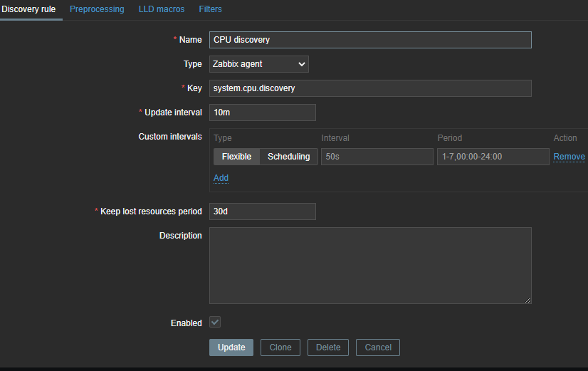Add a new custom interval
Screen dimensions: 588x371
pyautogui.click(x=221, y=178)
